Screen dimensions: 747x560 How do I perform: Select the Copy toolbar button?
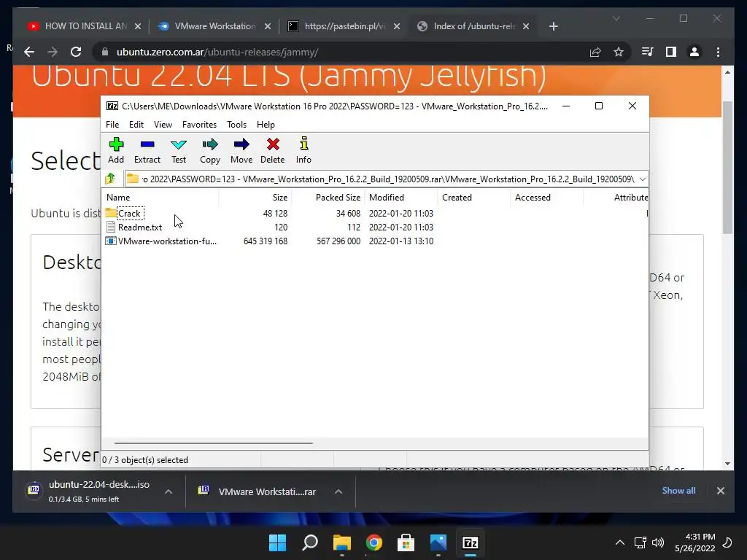pos(210,150)
